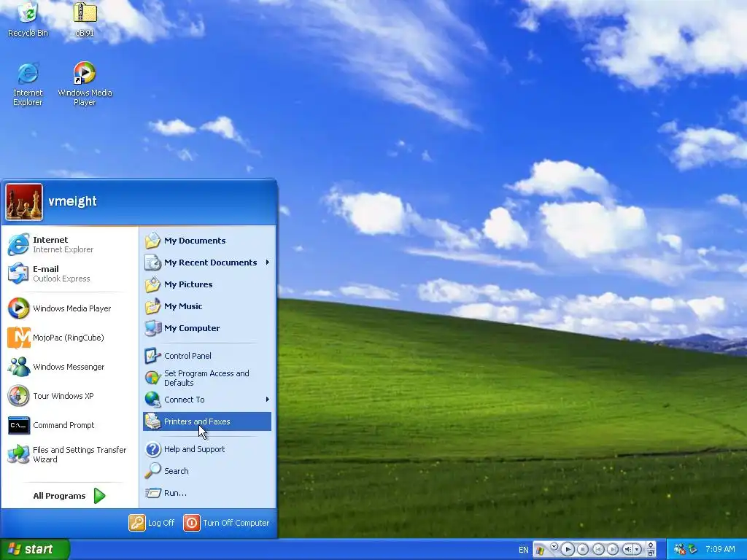Screen dimensions: 747x560
Task: Click Next track on taskbar media toolbar
Action: coord(613,549)
